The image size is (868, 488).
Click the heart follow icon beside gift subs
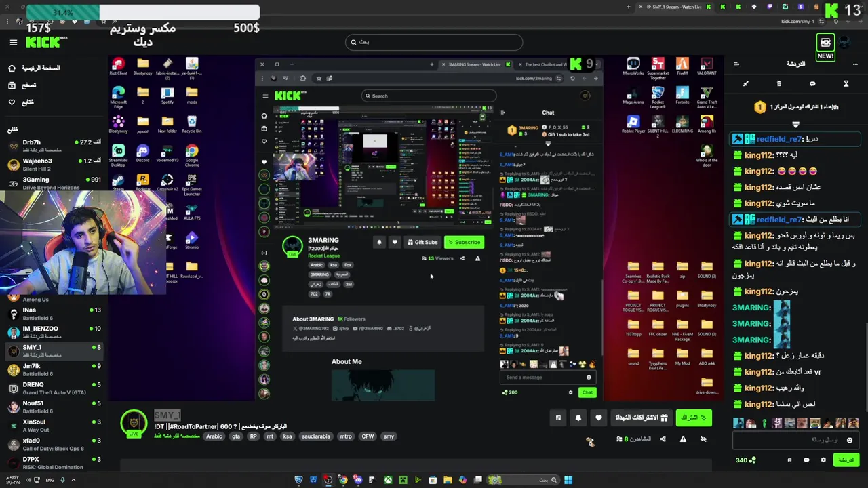(598, 418)
